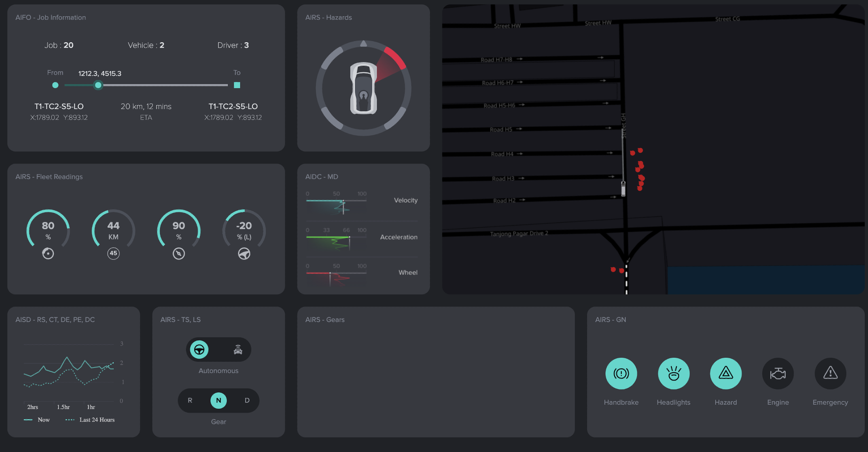Activate the Engine warning button
This screenshot has width=868, height=452.
778,373
